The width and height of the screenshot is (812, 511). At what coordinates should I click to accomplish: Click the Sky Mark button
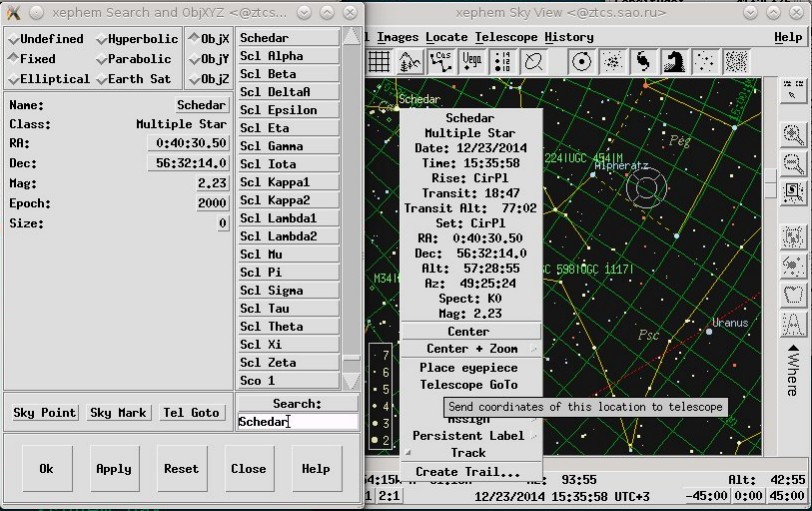coord(118,413)
